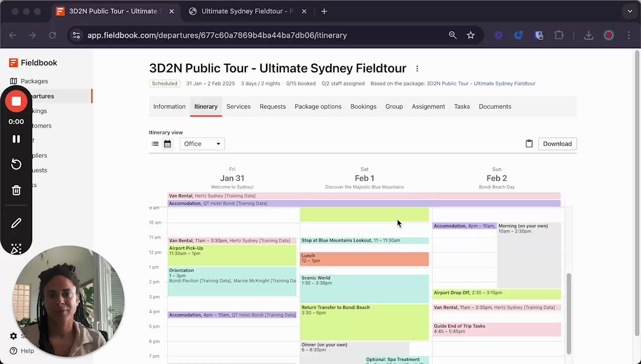Open the Orientation event on Jan 31
641x364 pixels.
[x=232, y=282]
